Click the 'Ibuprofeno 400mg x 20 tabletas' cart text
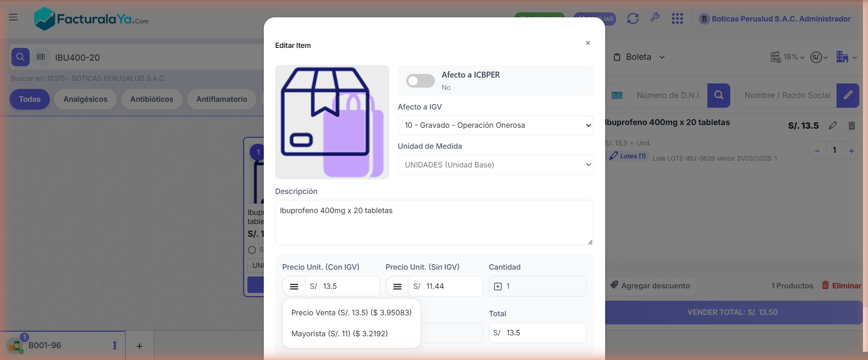868x360 pixels. coord(668,122)
